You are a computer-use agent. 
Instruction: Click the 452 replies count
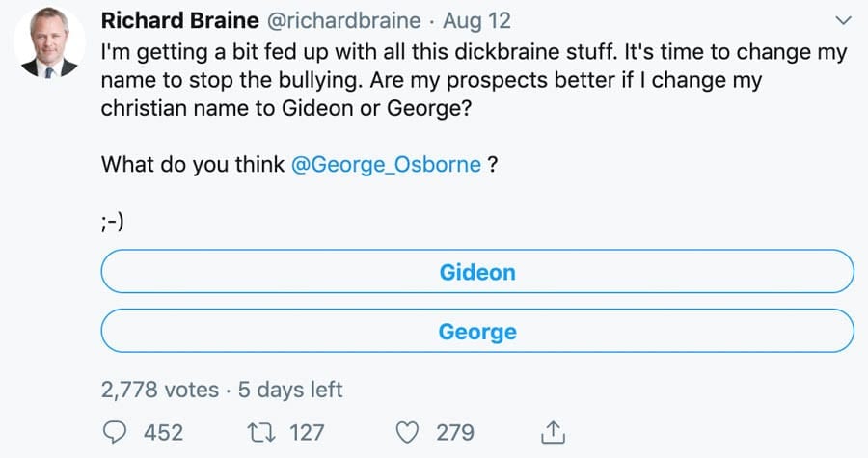(163, 431)
